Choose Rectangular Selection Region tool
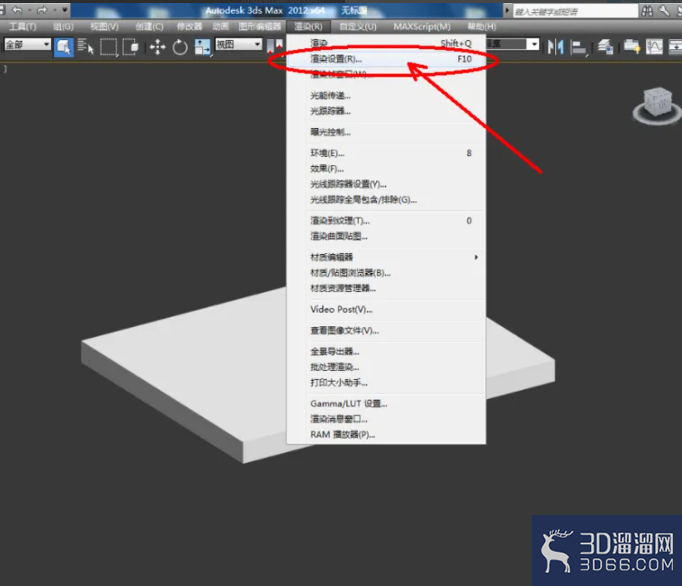This screenshot has width=682, height=586. point(109,47)
